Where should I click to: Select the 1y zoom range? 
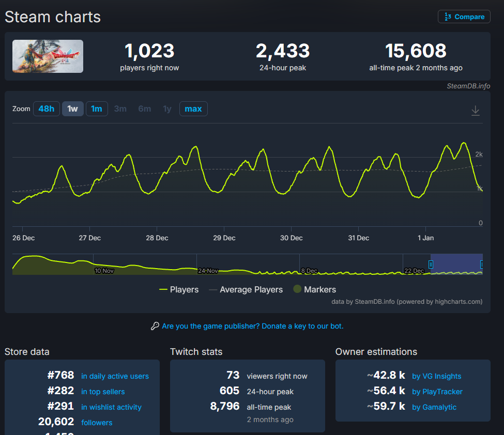click(x=167, y=109)
